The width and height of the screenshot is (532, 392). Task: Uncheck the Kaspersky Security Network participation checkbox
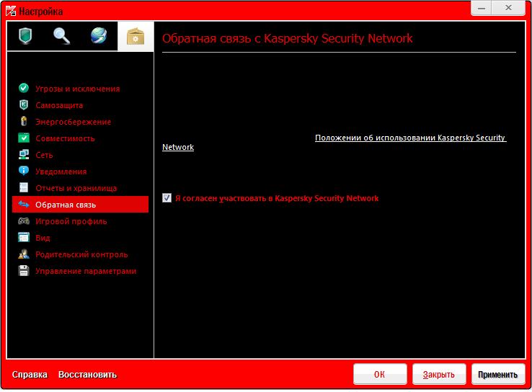click(167, 198)
